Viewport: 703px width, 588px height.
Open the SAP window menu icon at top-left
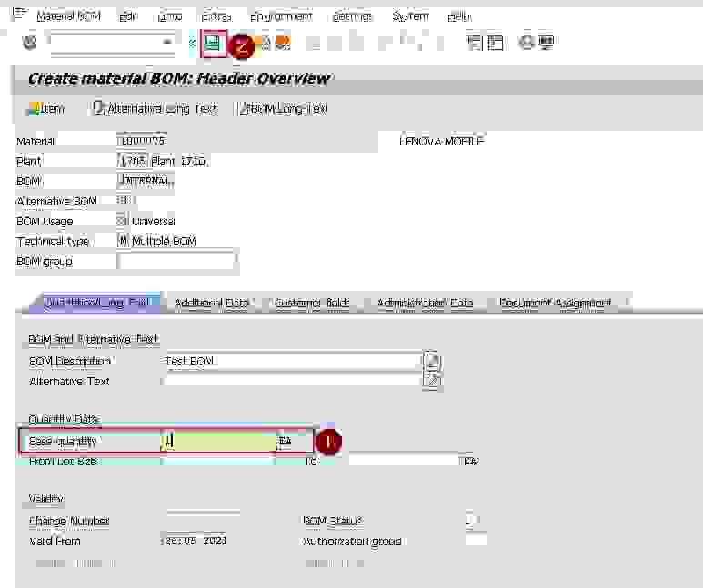point(20,14)
